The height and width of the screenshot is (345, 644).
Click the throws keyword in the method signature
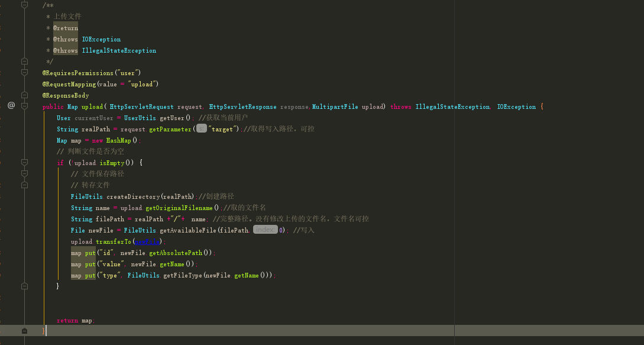click(x=401, y=107)
